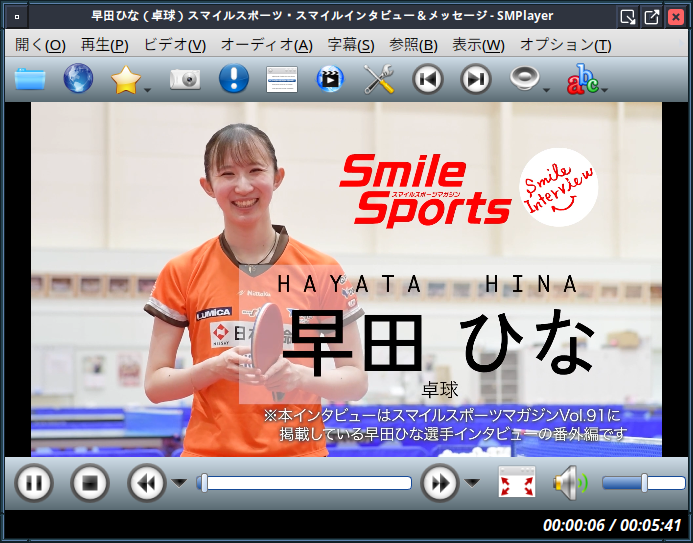Expand the favorites star dropdown arrow

coord(148,90)
